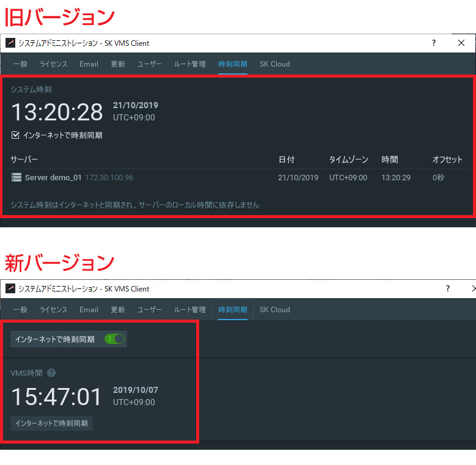Click the VMS time 15:47:01
This screenshot has height=465, width=476.
56,397
